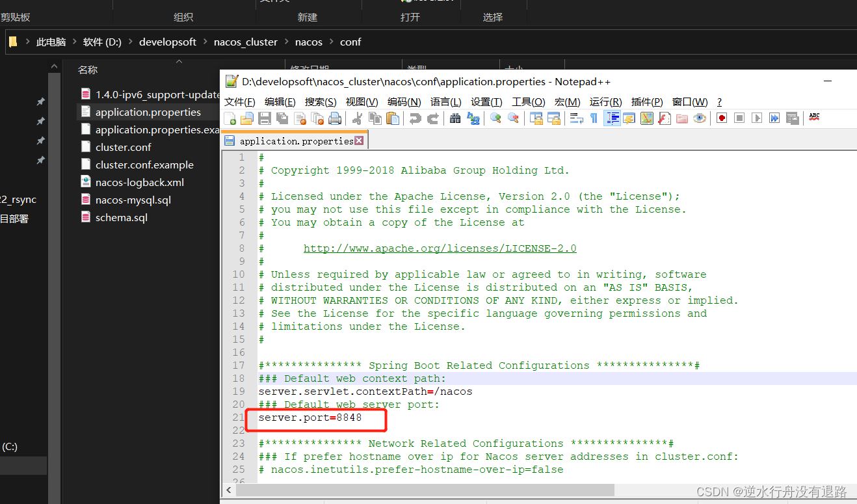The image size is (857, 504).
Task: Toggle synchronized horizontal scrolling
Action: click(x=553, y=118)
